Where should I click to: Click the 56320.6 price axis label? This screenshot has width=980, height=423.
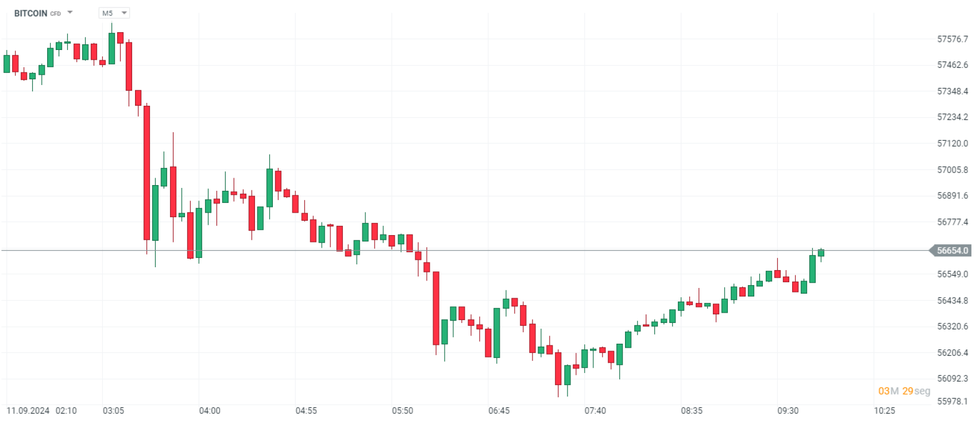click(952, 326)
